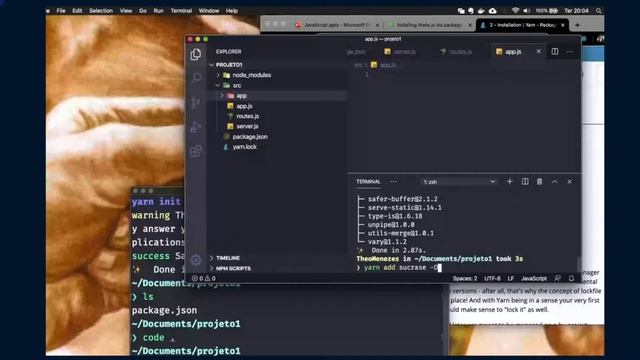Switch to the package.json editor tab
The image size is (640, 360).
(356, 51)
